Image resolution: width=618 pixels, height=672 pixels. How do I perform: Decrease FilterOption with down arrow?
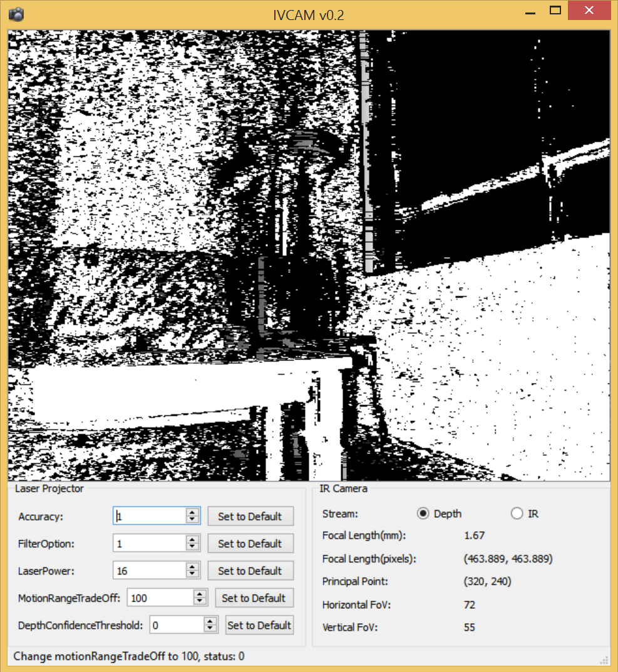193,547
